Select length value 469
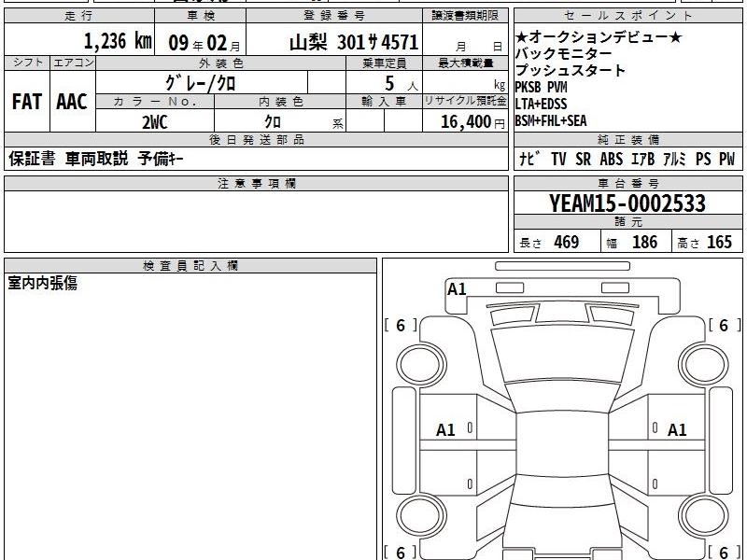This screenshot has width=747, height=560. pos(567,242)
